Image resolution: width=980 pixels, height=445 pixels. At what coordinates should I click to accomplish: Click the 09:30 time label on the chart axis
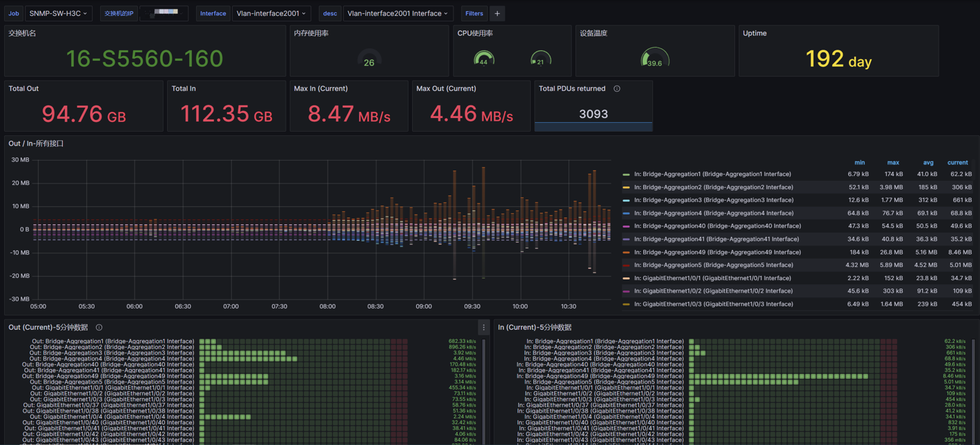pyautogui.click(x=472, y=306)
